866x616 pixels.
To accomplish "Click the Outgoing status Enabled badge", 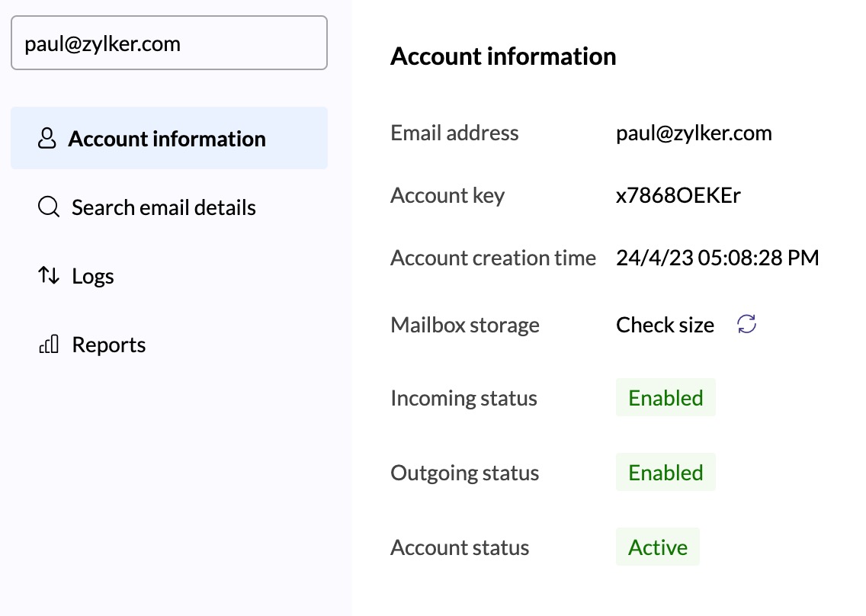I will (x=666, y=473).
